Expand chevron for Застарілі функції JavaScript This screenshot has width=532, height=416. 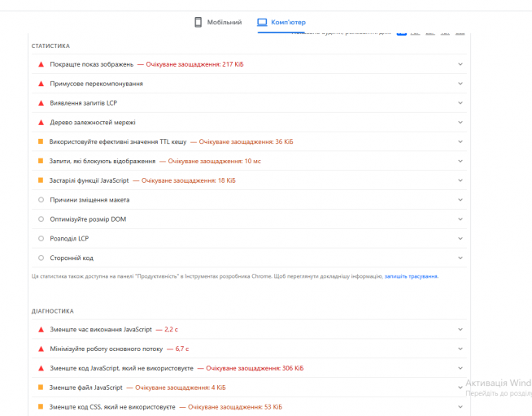click(460, 180)
